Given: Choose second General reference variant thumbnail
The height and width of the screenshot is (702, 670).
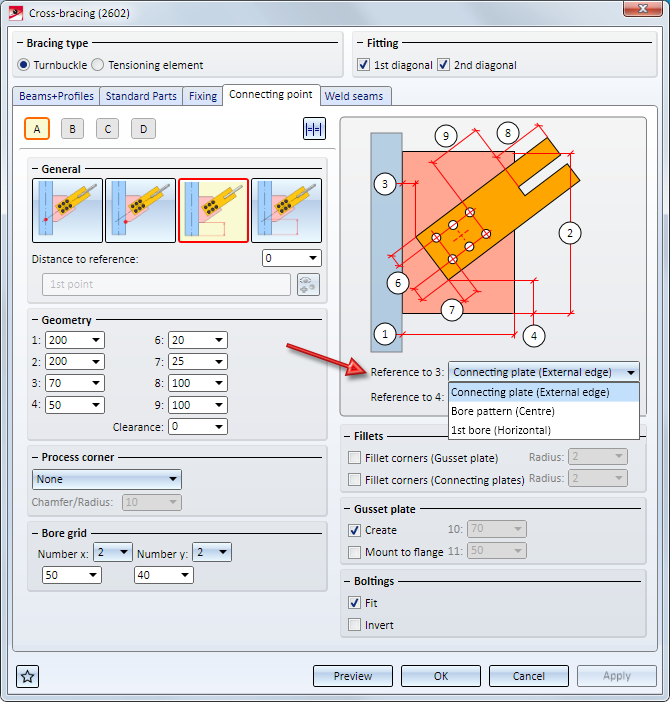Looking at the screenshot, I should (x=141, y=210).
